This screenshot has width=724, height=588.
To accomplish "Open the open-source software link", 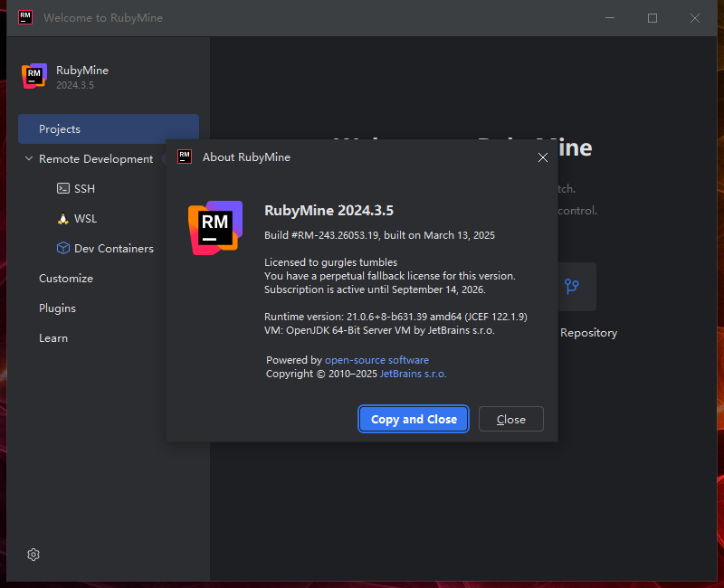I will [x=376, y=360].
